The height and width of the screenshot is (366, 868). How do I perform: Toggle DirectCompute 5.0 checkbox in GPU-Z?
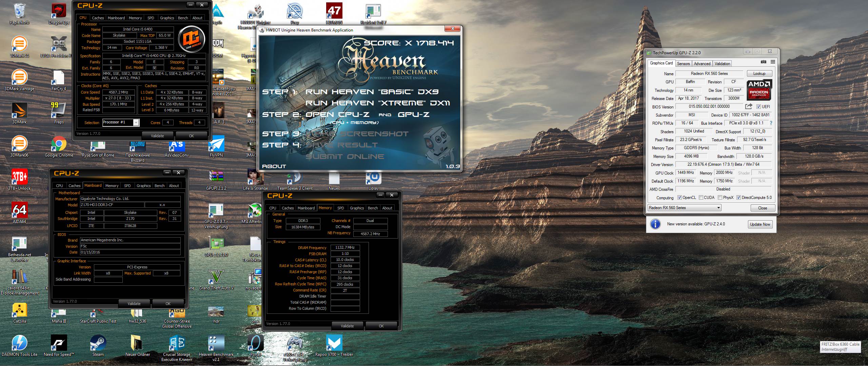click(x=738, y=198)
